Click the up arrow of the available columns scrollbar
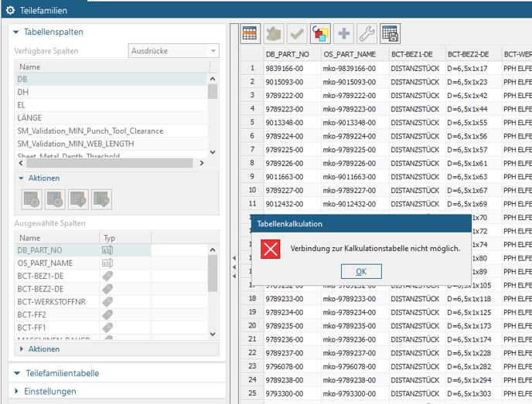 [213, 79]
